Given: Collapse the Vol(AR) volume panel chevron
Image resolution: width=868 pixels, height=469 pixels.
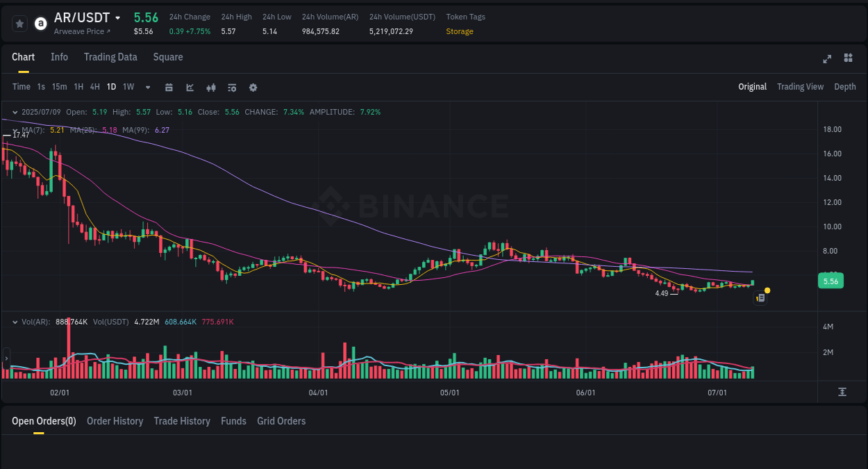Looking at the screenshot, I should (x=15, y=322).
